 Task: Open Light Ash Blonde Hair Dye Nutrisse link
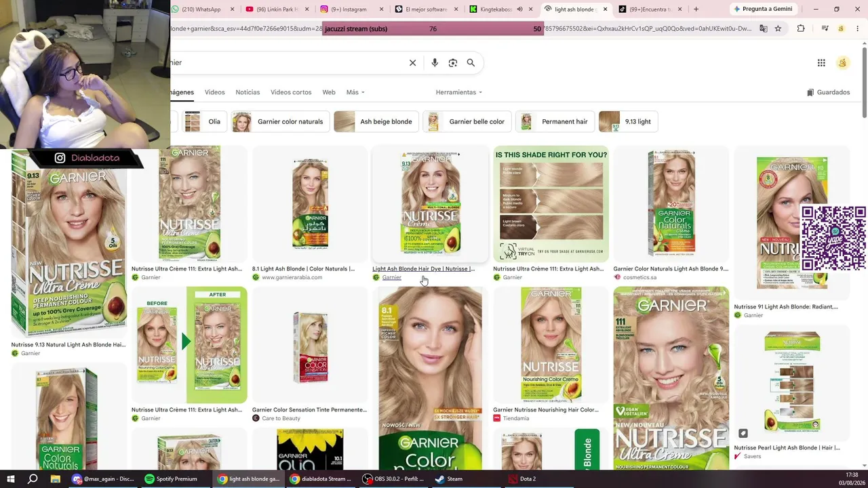(x=423, y=269)
